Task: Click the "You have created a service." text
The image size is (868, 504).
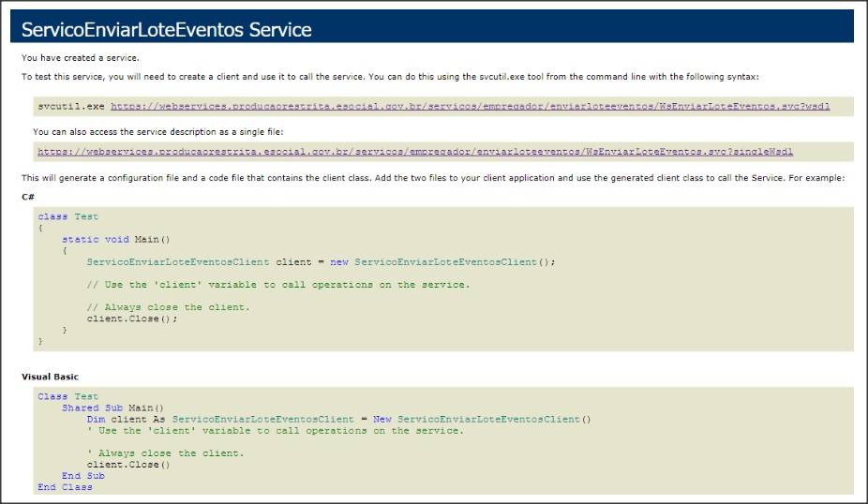Action: tap(81, 57)
